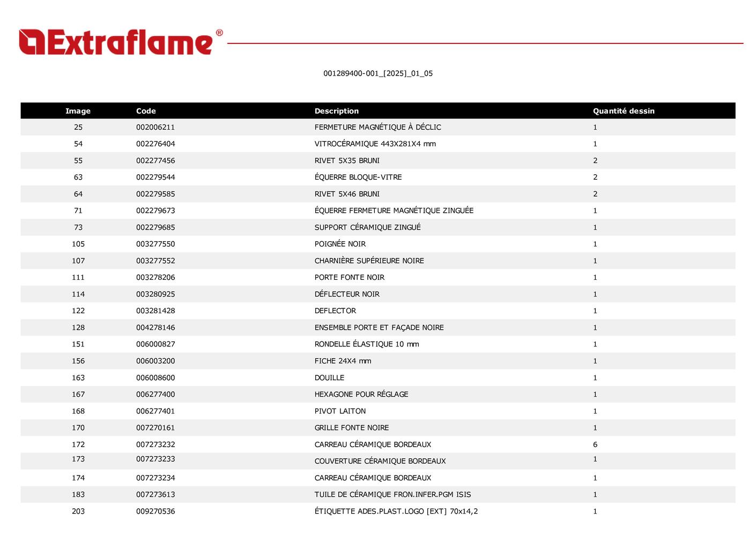
Task: Click the VITROCÉRAMIQUE 443X281X4 mm description
Action: pos(375,144)
